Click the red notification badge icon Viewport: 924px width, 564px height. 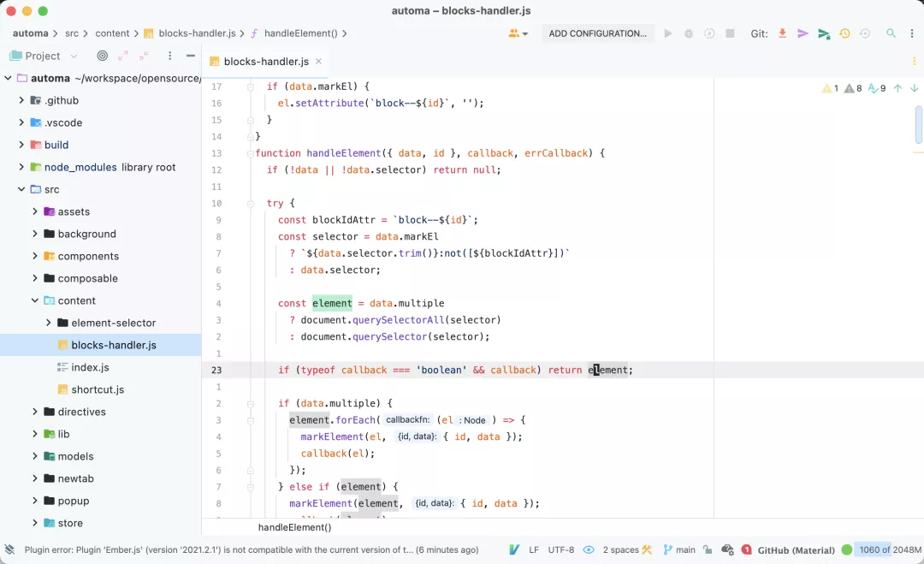coord(747,549)
